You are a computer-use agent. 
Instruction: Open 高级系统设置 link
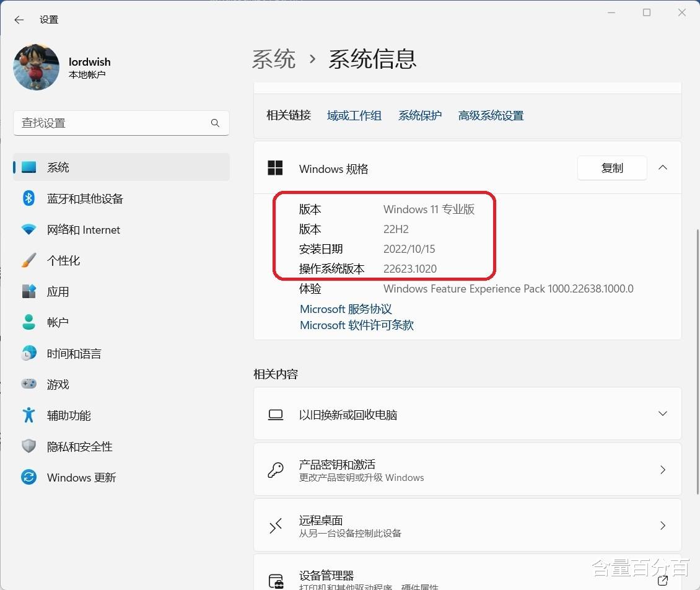coord(491,116)
